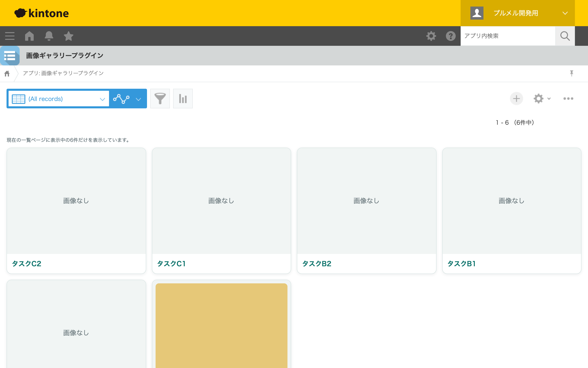The image size is (588, 368).
Task: Open the タスクC1 record link
Action: point(171,264)
